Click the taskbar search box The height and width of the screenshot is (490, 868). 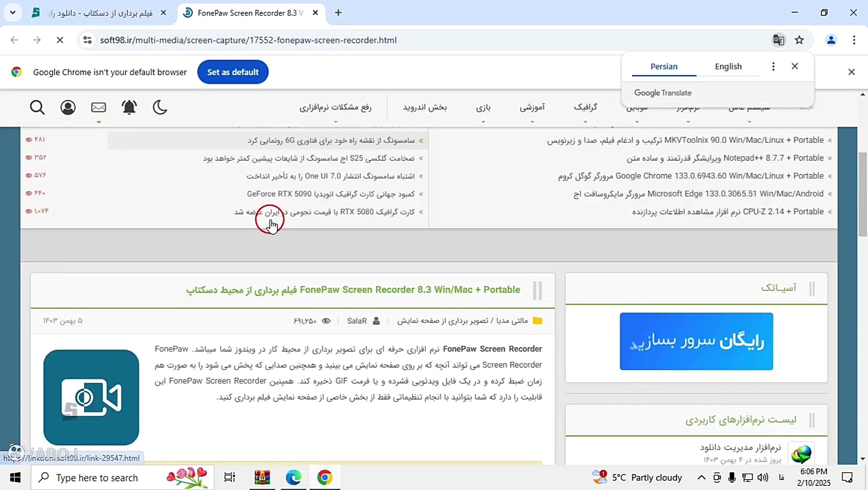[123, 478]
